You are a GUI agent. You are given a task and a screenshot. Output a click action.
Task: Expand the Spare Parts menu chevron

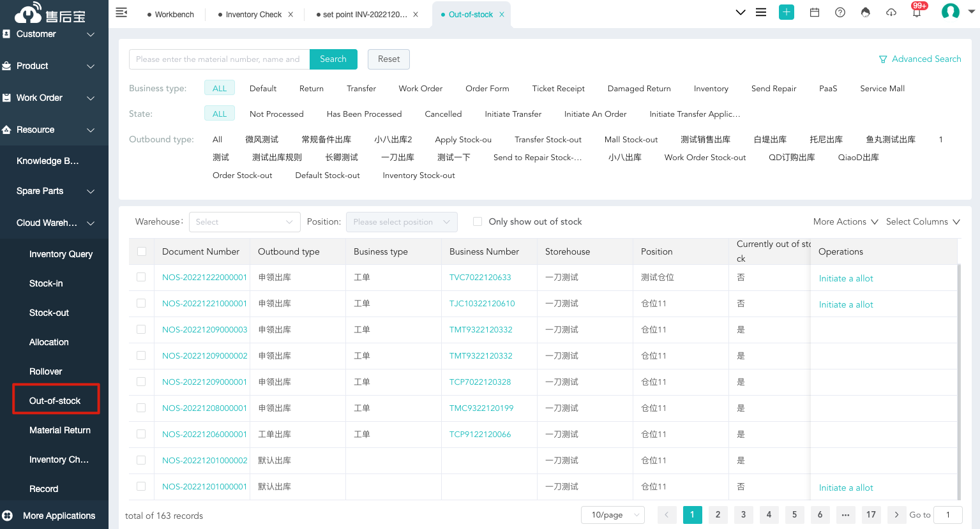[91, 191]
